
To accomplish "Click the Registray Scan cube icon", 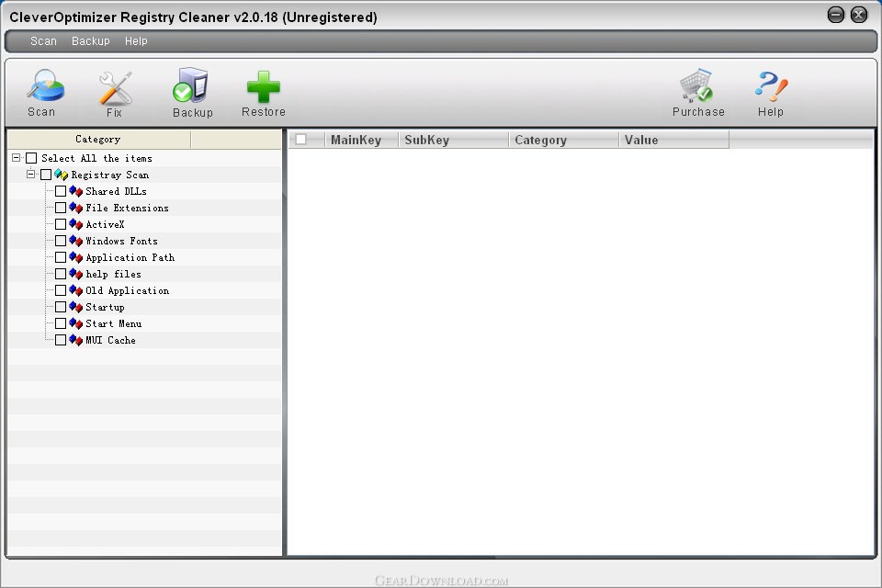I will pos(62,175).
